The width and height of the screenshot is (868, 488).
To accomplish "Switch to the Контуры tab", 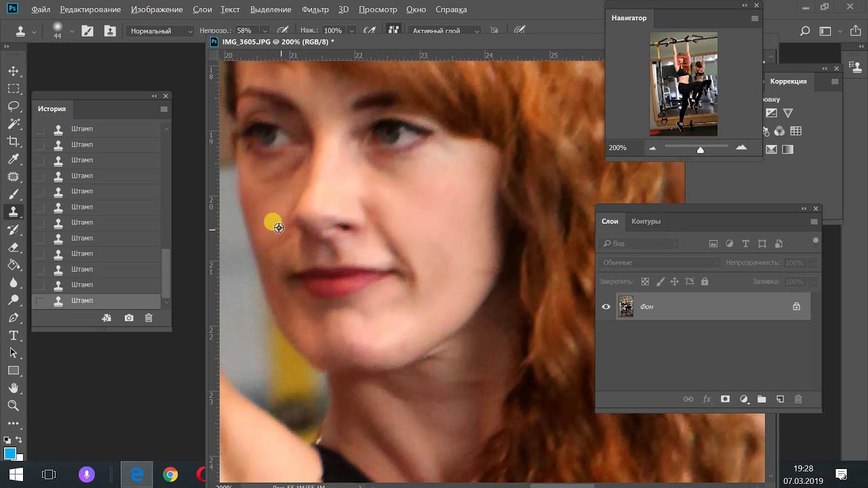I will (x=646, y=221).
